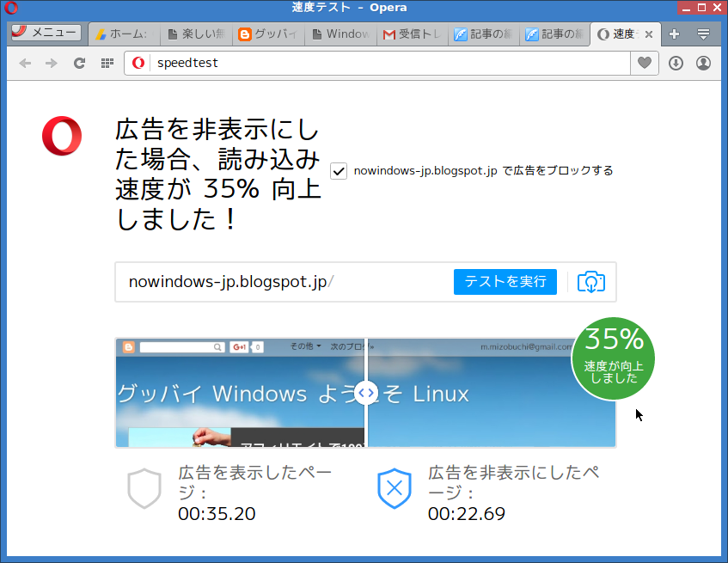Reload the page
This screenshot has height=563, width=728.
point(79,63)
